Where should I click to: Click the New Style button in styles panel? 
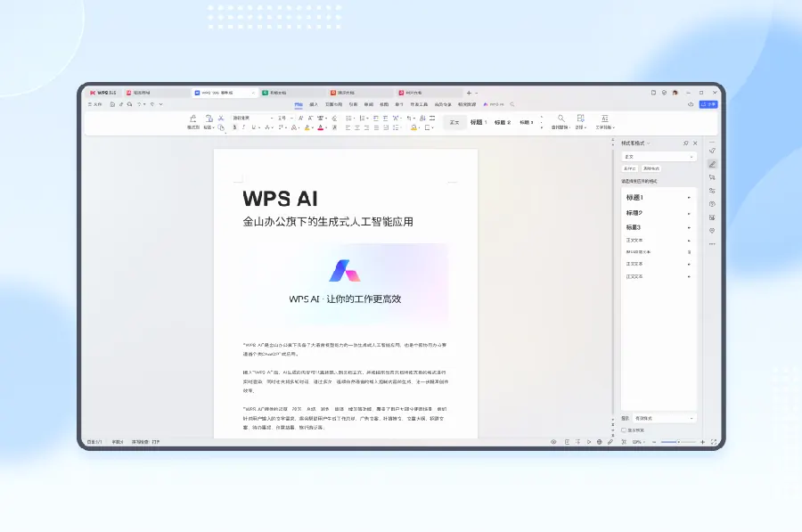tap(630, 168)
